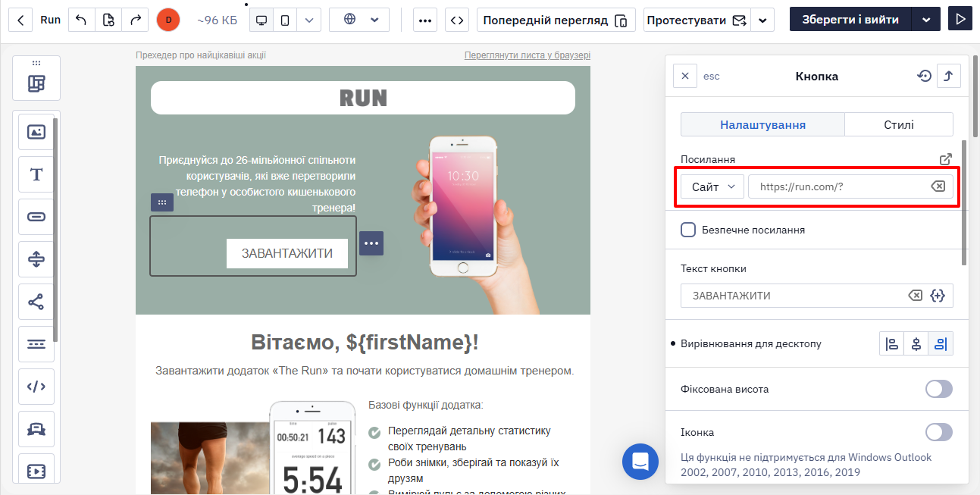Screen dimensions: 980x495
Task: Close the Кнопка settings panel
Action: tap(685, 76)
